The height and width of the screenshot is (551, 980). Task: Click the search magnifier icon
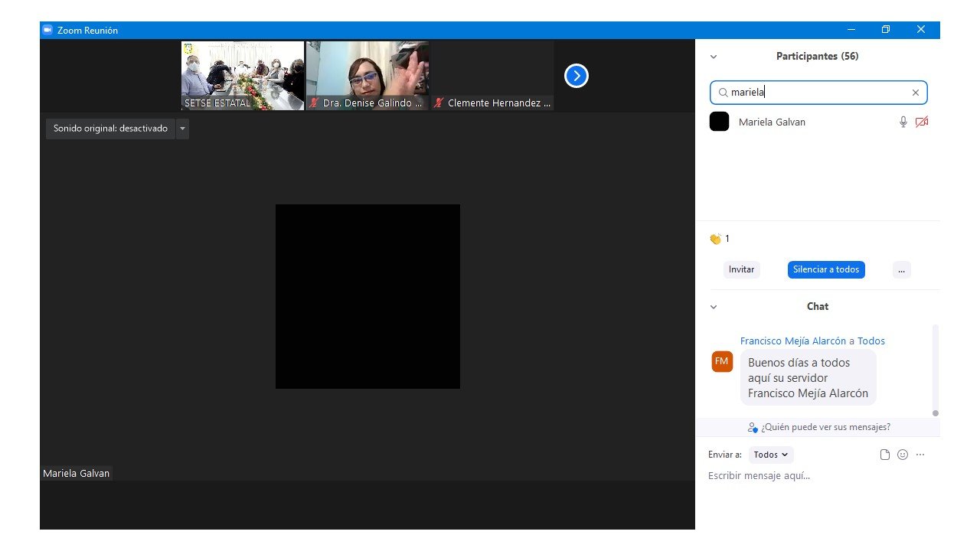[x=723, y=93]
